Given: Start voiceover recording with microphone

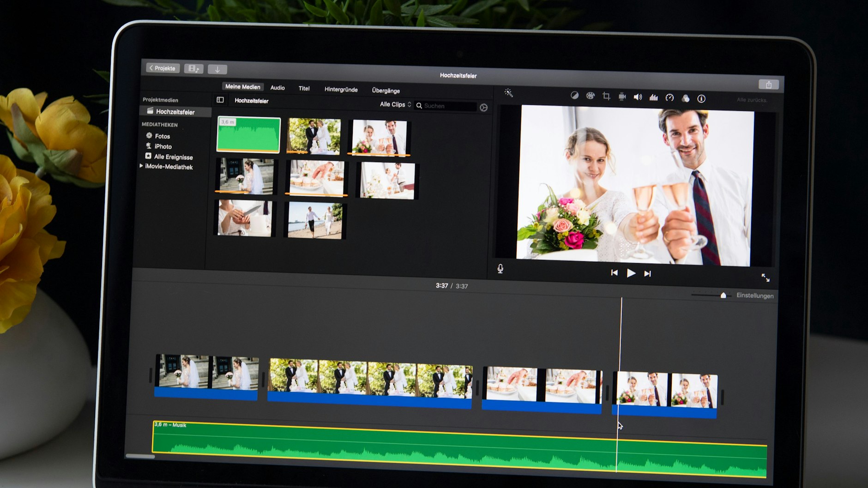Looking at the screenshot, I should [x=500, y=269].
